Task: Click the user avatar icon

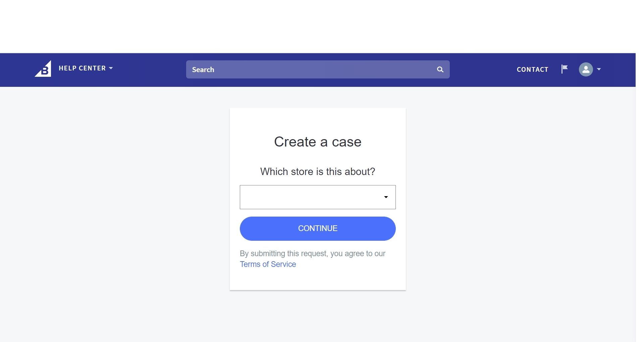Action: click(586, 69)
